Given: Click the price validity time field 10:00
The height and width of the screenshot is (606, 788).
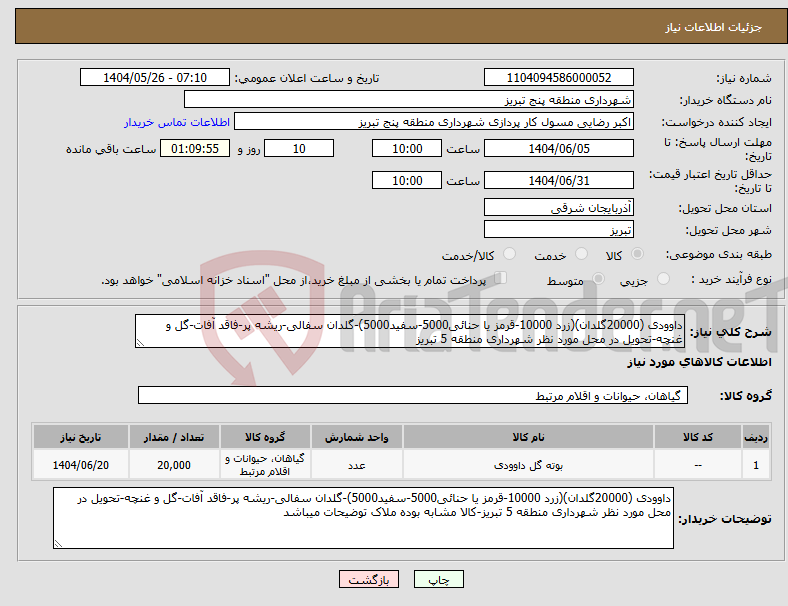Looking at the screenshot, I should click(x=407, y=180).
